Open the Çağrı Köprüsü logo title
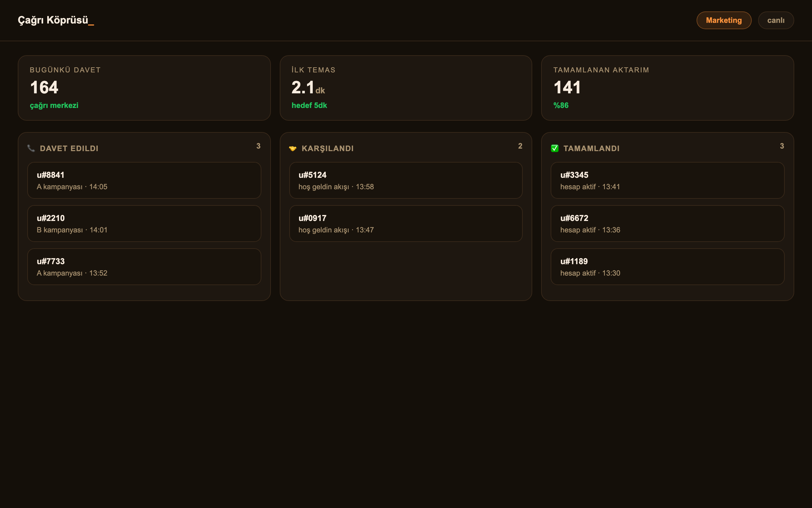Image resolution: width=812 pixels, height=508 pixels. [56, 20]
